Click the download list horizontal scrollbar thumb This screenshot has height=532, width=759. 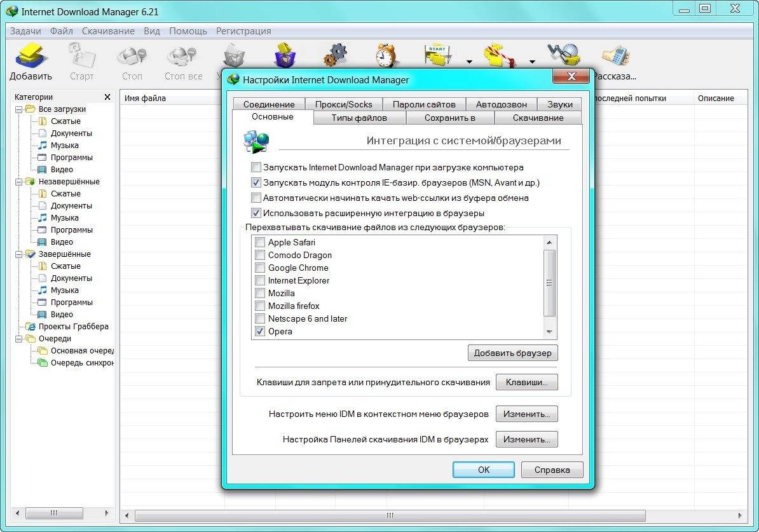(x=390, y=516)
